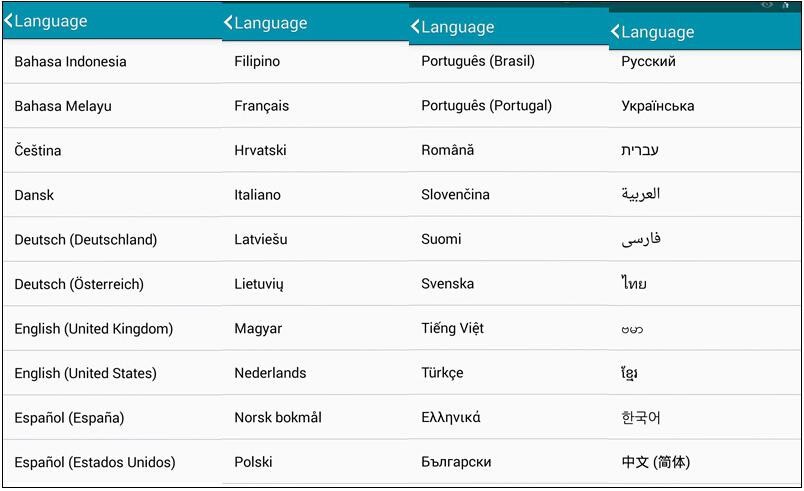Choose English (United Kingdom)
This screenshot has width=804, height=491.
coord(93,329)
